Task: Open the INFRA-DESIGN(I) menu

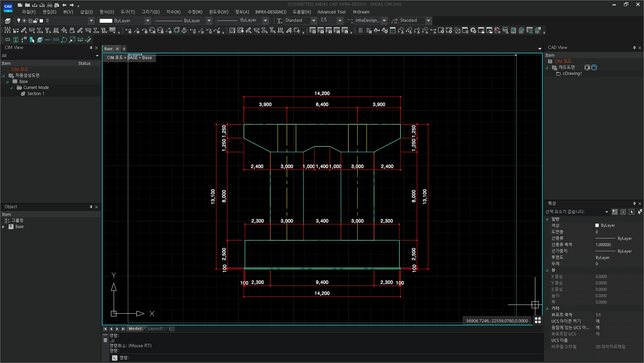Action: click(270, 12)
